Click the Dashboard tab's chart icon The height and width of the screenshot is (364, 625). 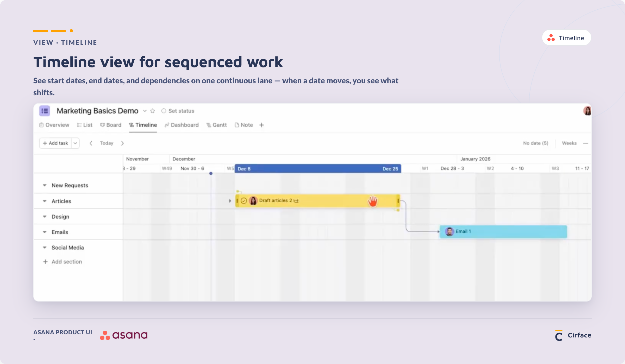[x=167, y=125]
